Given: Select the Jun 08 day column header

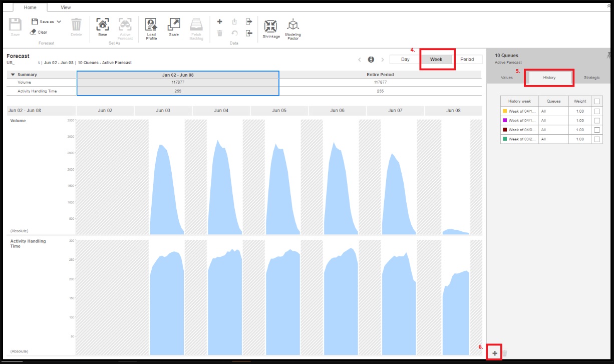Looking at the screenshot, I should [x=453, y=111].
